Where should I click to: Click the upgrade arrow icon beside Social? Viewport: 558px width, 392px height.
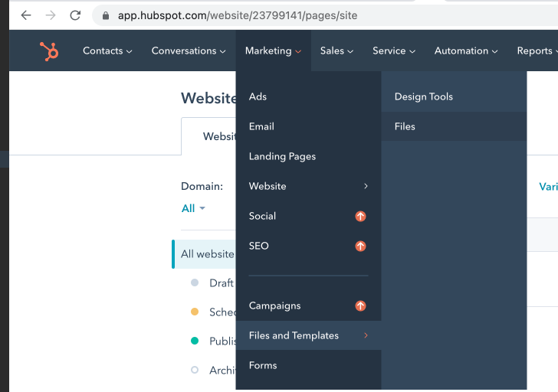click(360, 217)
